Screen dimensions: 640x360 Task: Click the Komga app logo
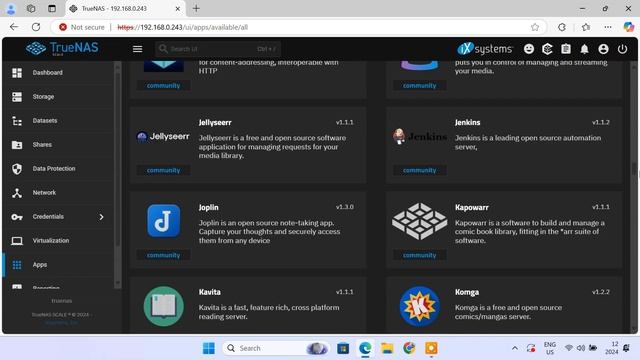pyautogui.click(x=419, y=306)
